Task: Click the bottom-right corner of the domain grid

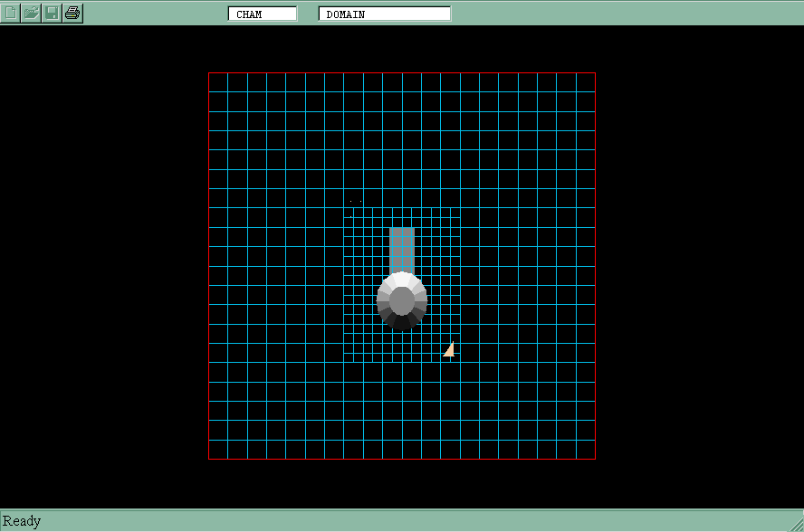Action: click(595, 459)
